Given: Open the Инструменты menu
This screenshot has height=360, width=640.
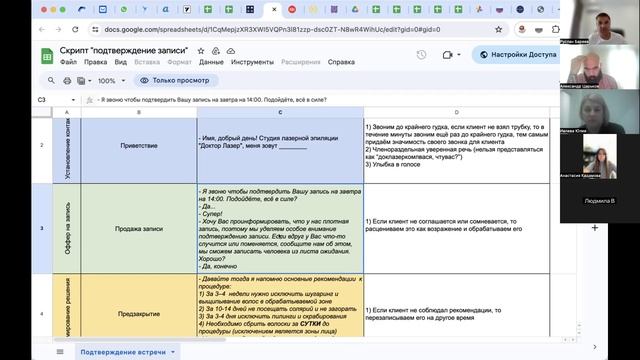Looking at the screenshot, I should 252,62.
